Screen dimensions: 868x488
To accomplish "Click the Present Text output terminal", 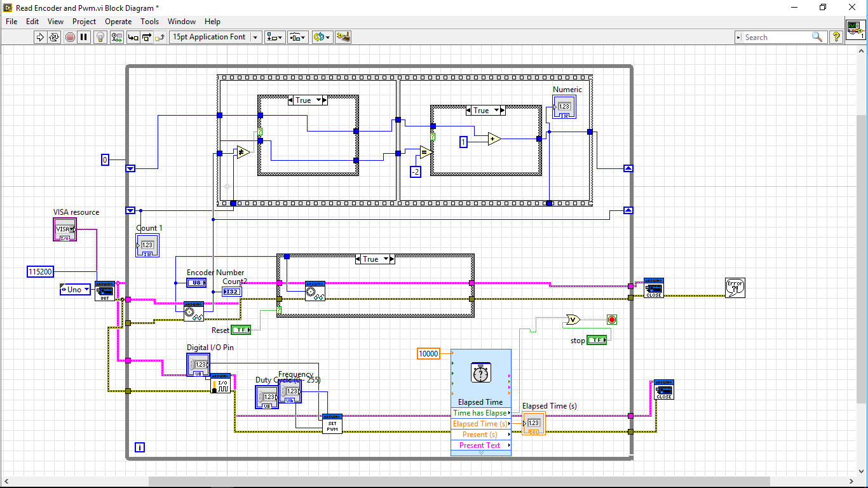I will [481, 445].
